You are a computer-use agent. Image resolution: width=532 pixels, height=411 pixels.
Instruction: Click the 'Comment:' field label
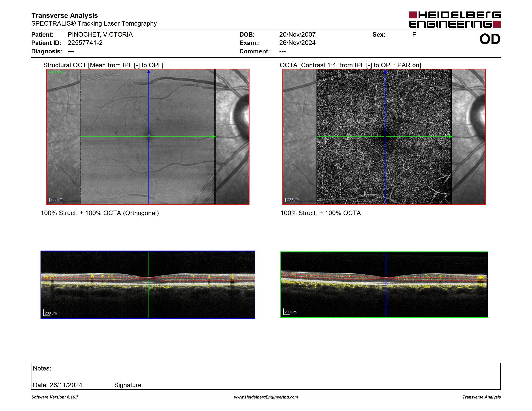(x=255, y=51)
